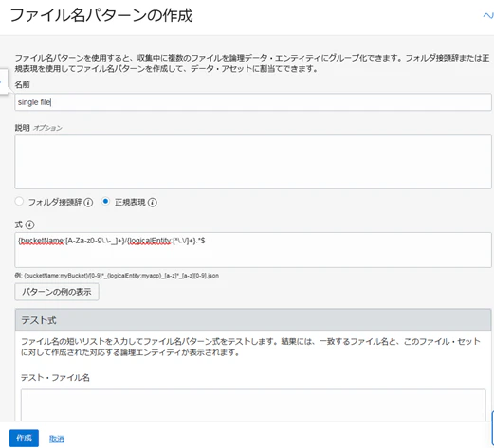Click the blue 作成 button
The width and height of the screenshot is (494, 448).
tap(24, 439)
